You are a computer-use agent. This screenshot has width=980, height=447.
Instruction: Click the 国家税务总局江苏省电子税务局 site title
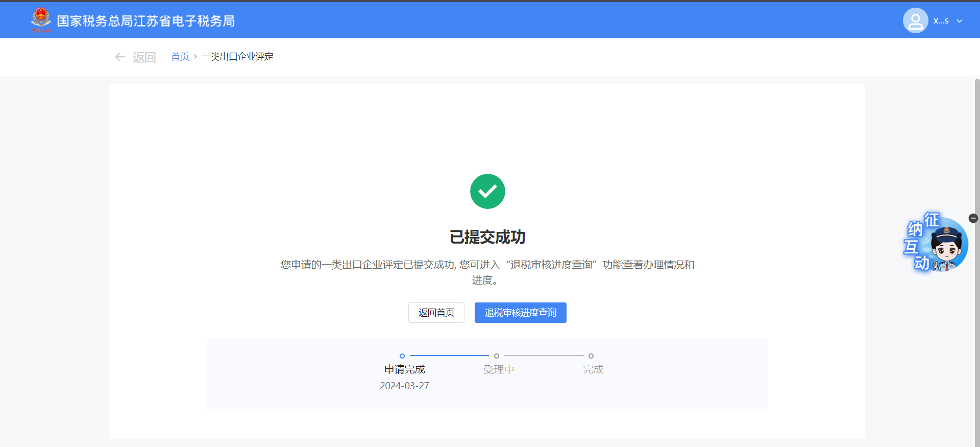[x=145, y=21]
